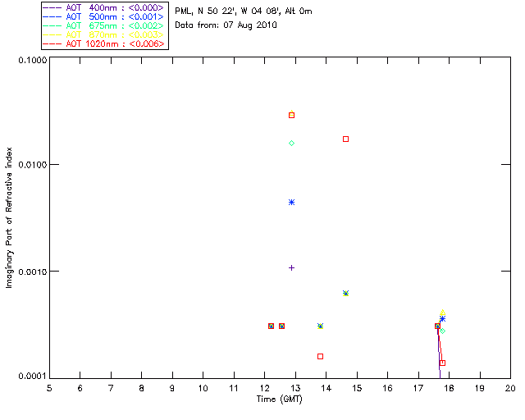Click the x-axis tick label 7
Viewport: 525px width, 420px height.
coord(111,388)
